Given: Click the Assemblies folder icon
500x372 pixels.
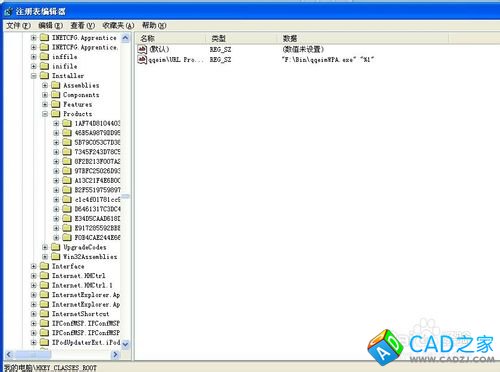Looking at the screenshot, I should pos(56,85).
